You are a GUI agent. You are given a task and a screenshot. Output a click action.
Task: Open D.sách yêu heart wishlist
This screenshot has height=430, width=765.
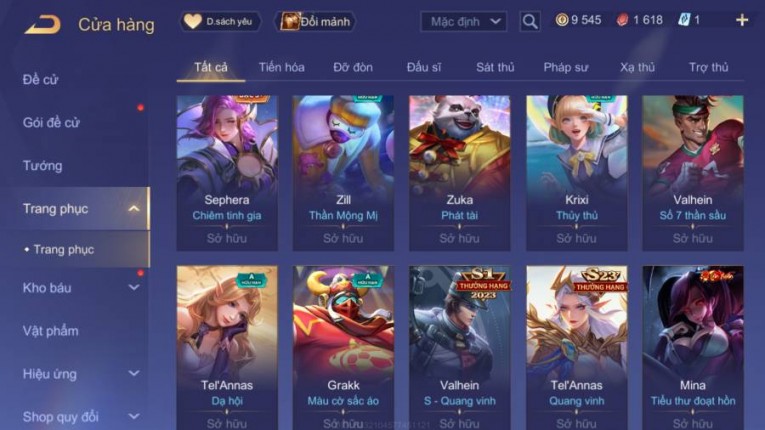click(220, 21)
